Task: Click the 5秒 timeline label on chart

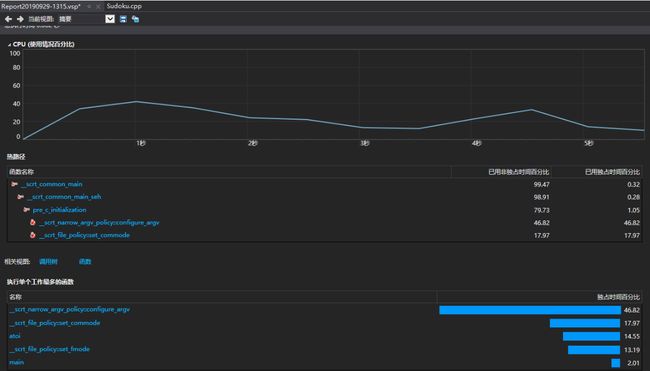Action: pyautogui.click(x=589, y=143)
